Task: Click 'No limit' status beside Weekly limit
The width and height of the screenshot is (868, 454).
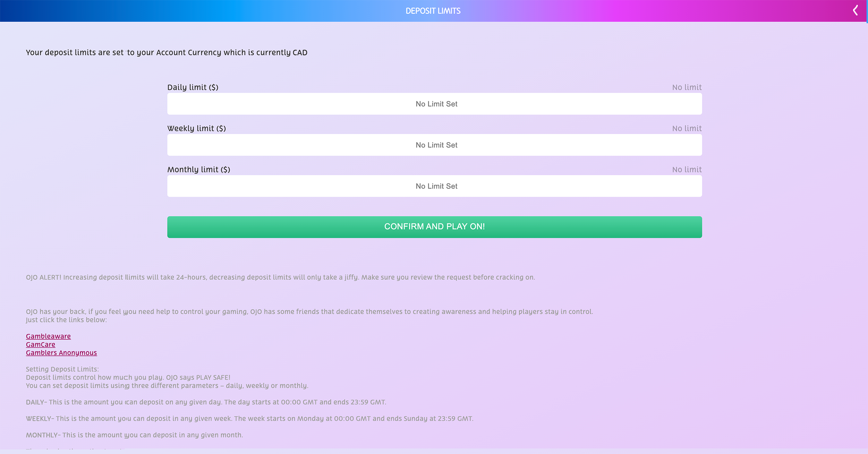Action: [x=686, y=128]
